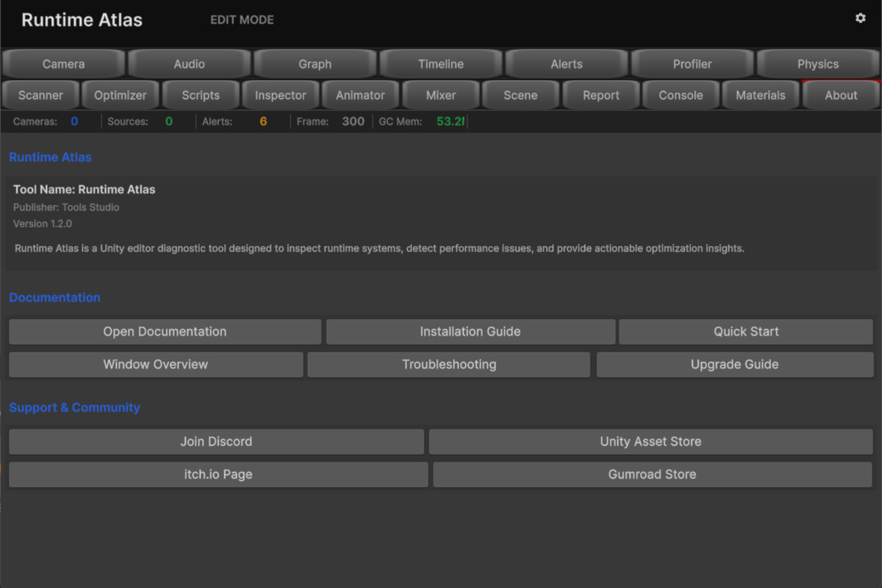Click the Runtime Atlas description paragraph
The height and width of the screenshot is (588, 882).
(379, 248)
